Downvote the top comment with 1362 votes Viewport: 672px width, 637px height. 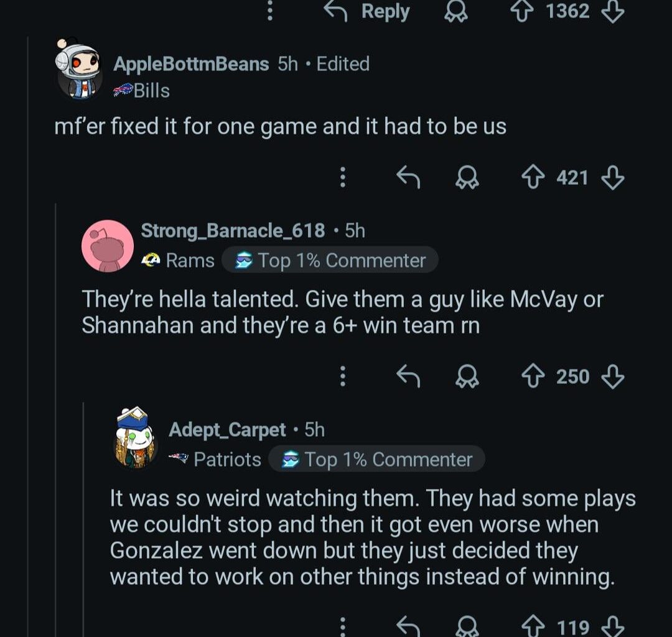pyautogui.click(x=613, y=11)
